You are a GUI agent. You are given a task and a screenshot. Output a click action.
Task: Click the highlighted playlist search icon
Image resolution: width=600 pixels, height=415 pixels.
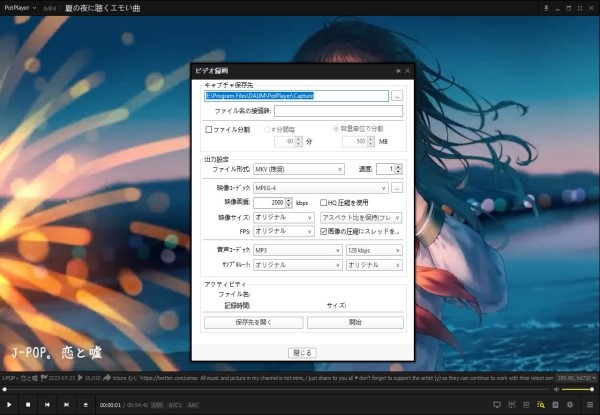point(541,405)
